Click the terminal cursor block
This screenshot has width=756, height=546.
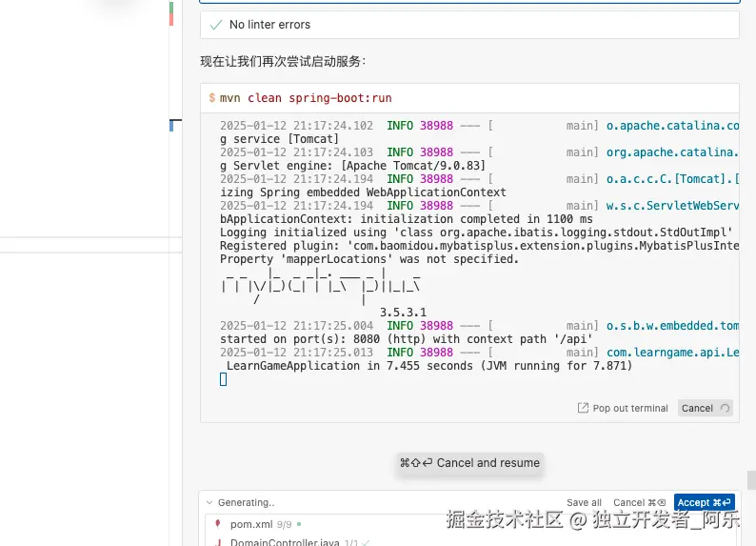[x=223, y=379]
